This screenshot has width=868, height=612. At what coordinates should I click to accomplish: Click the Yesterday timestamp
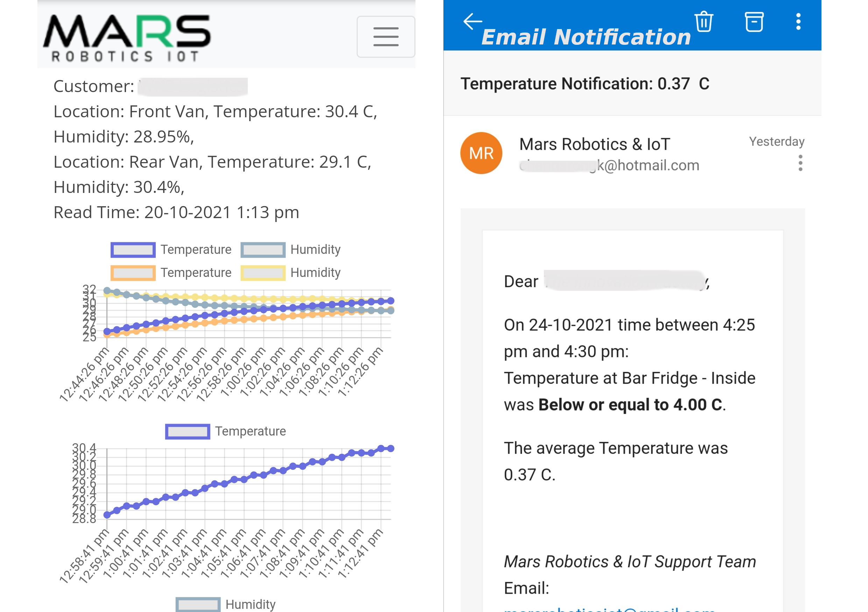[777, 141]
